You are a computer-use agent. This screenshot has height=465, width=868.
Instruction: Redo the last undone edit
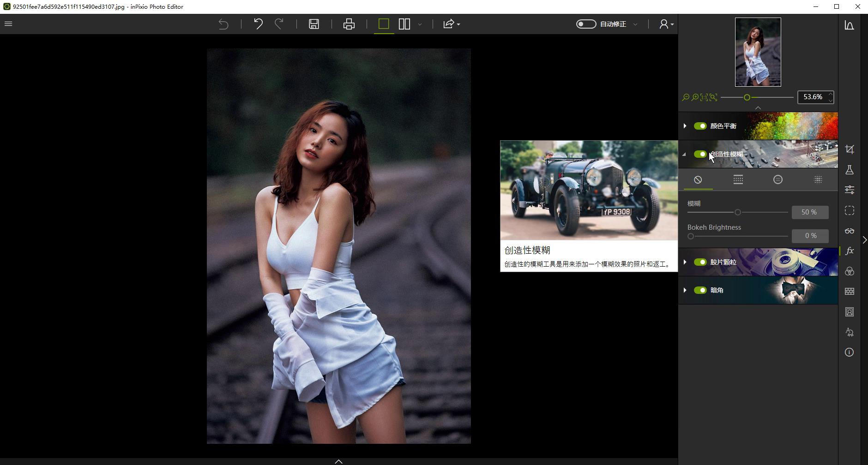point(279,24)
